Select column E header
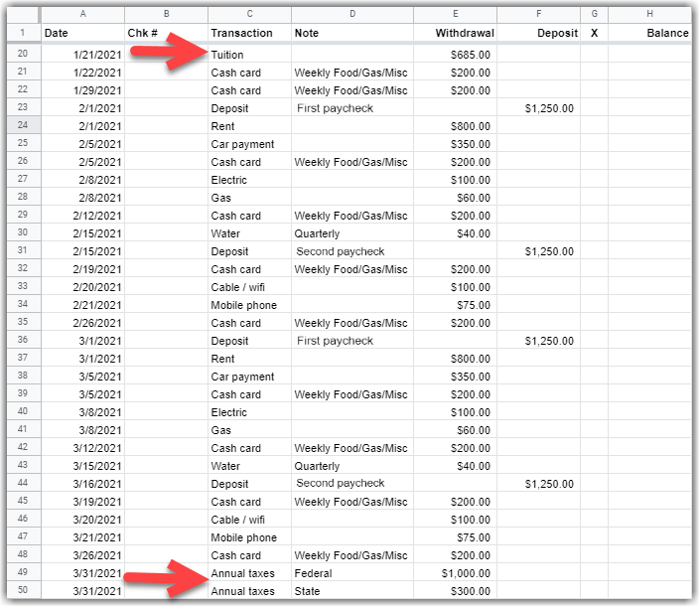700x607 pixels. tap(456, 14)
